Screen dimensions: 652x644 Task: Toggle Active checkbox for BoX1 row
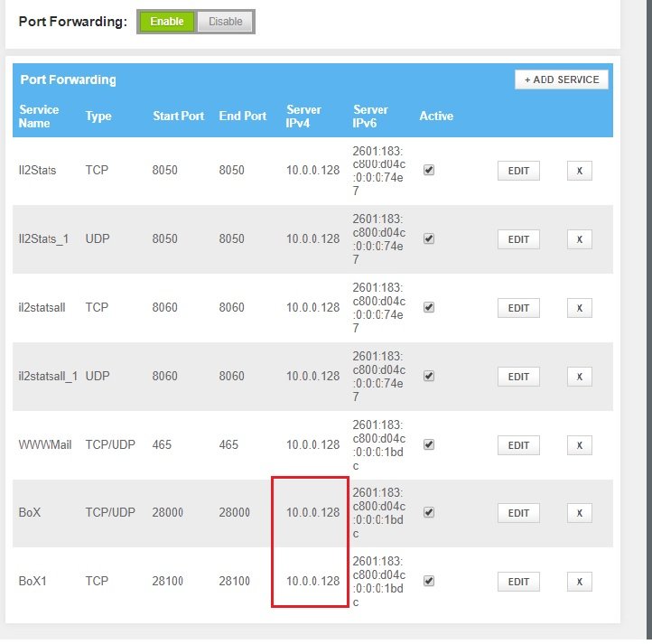pyautogui.click(x=429, y=581)
